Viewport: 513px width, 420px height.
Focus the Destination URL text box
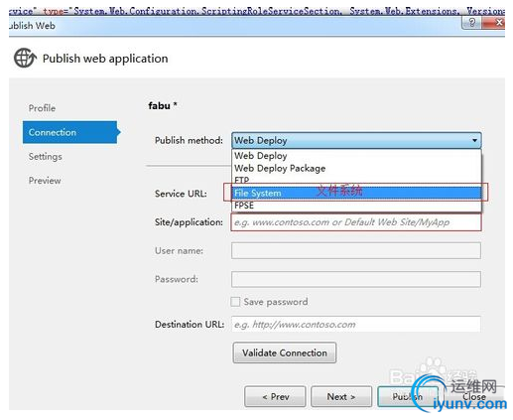tap(356, 324)
